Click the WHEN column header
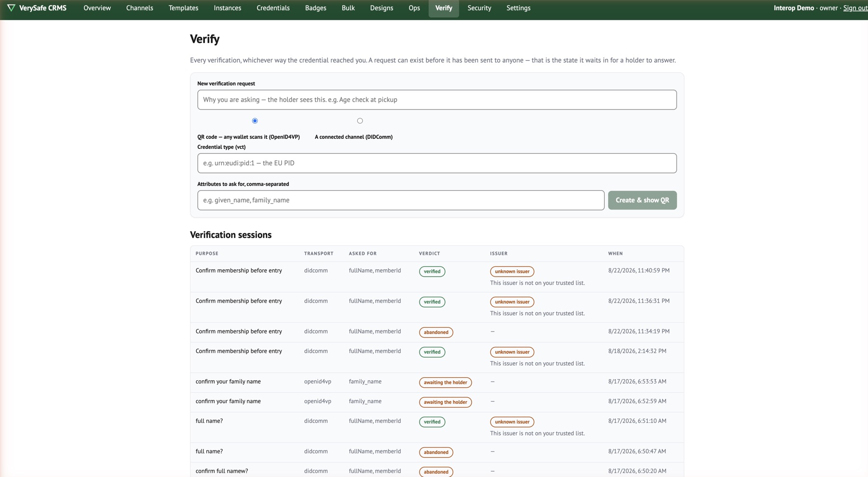The image size is (868, 477). (x=615, y=253)
